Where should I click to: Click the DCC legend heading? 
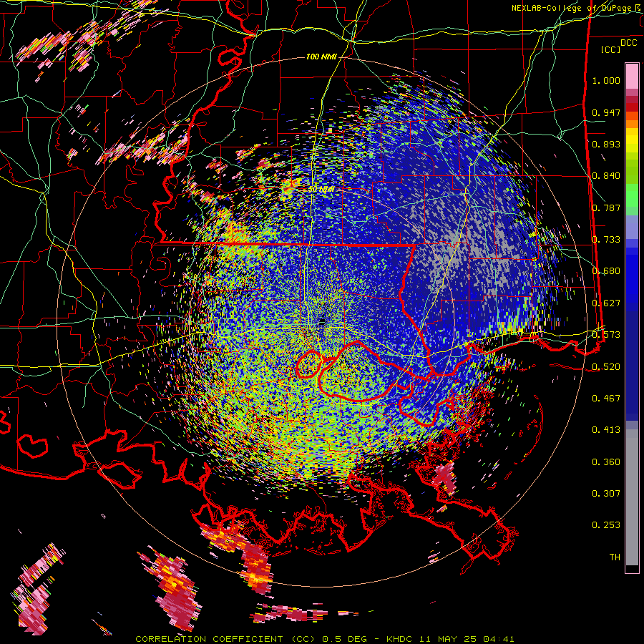point(628,43)
